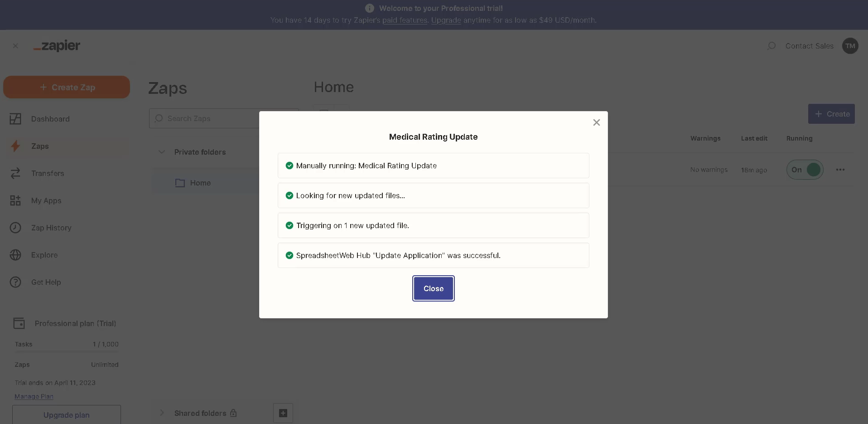Click the blue Create button
Viewport: 868px width, 424px height.
(x=831, y=114)
